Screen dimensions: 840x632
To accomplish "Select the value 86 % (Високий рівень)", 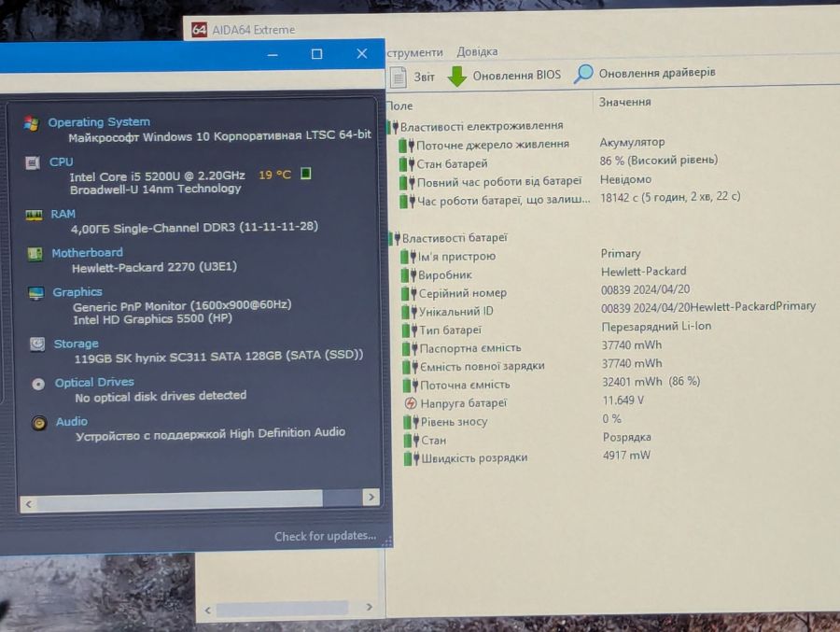I will (x=658, y=161).
